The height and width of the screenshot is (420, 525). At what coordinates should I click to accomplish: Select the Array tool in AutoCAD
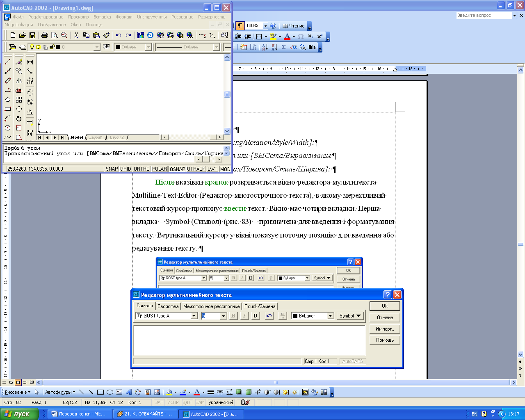point(19,100)
